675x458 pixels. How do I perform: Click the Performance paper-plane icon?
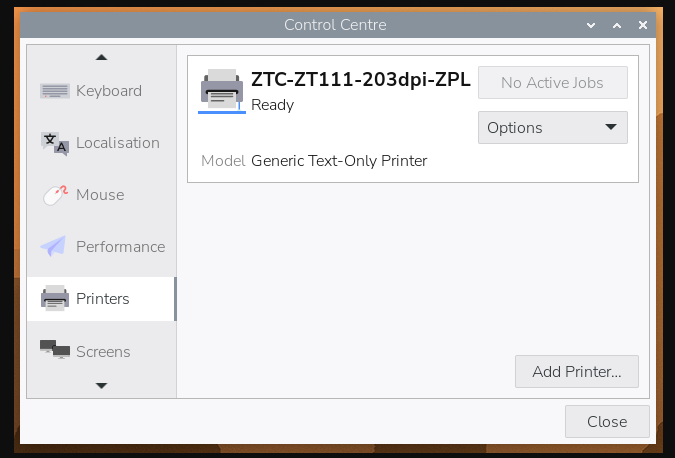(x=54, y=247)
